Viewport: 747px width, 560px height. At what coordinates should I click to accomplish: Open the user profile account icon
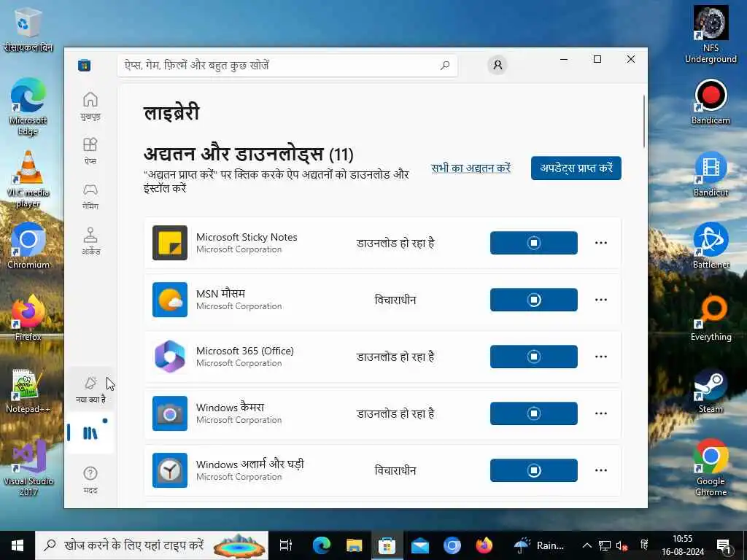click(x=498, y=65)
